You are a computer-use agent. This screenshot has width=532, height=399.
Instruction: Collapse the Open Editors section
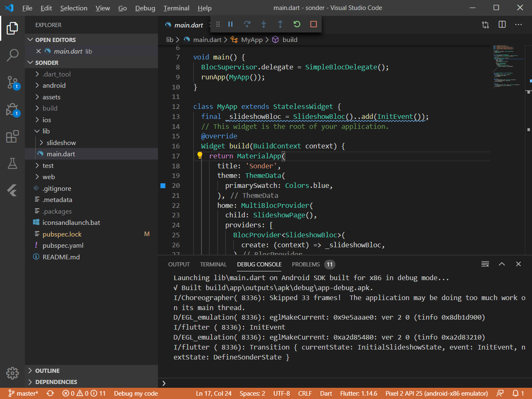(x=30, y=39)
